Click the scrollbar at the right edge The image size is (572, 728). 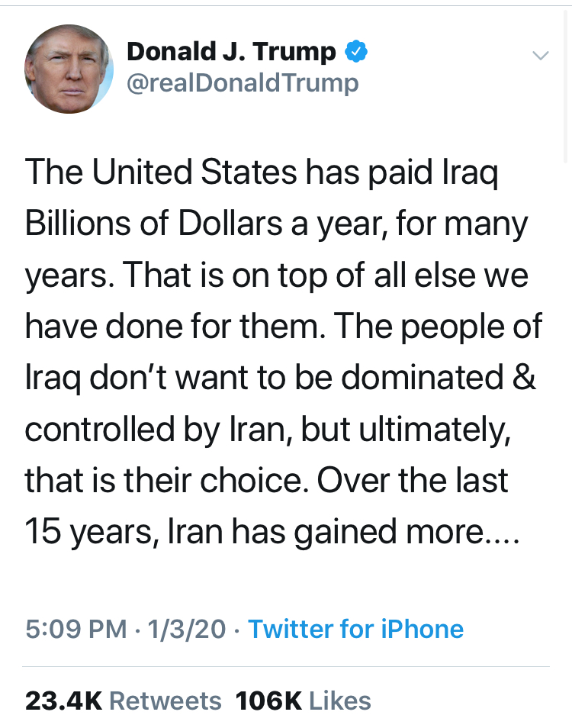point(566,84)
